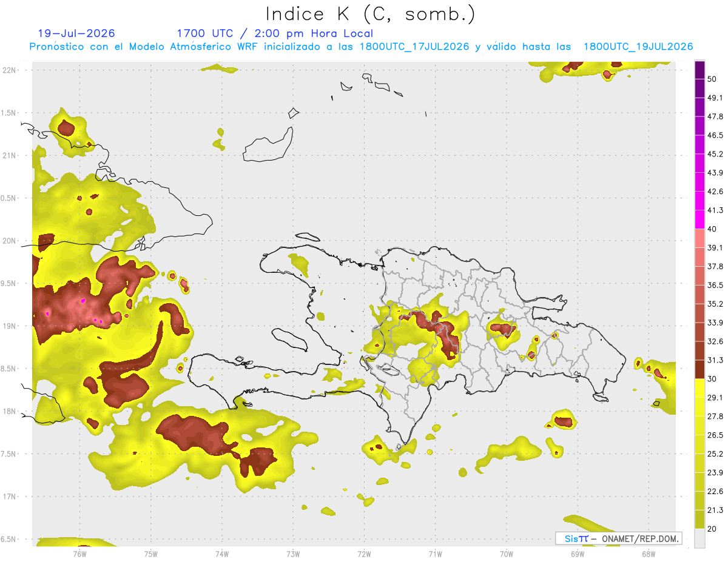
Task: Click the "76W" longitude label
Action: click(79, 554)
